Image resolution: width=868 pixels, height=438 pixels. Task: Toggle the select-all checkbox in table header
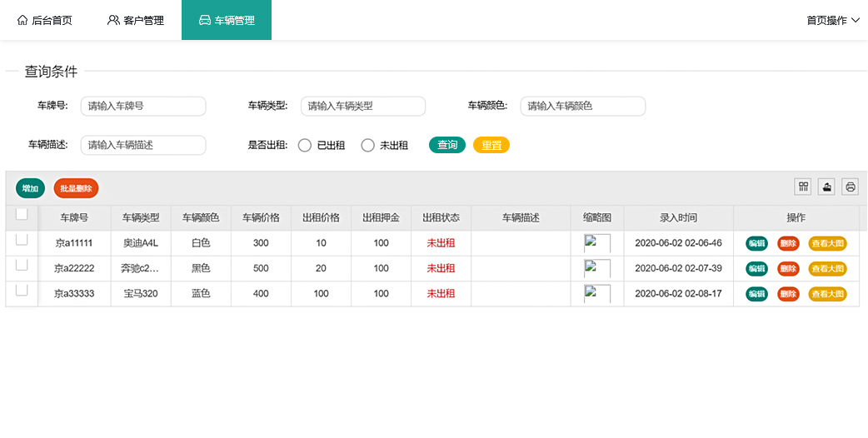[x=22, y=215]
